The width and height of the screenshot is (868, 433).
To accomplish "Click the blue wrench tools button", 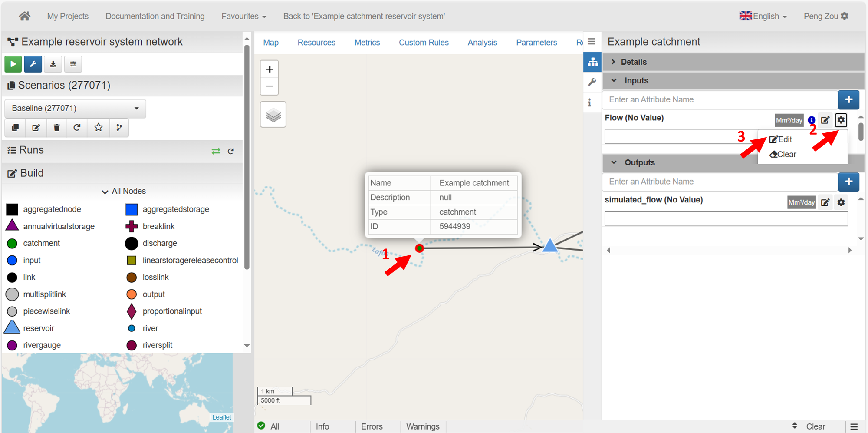I will click(33, 64).
